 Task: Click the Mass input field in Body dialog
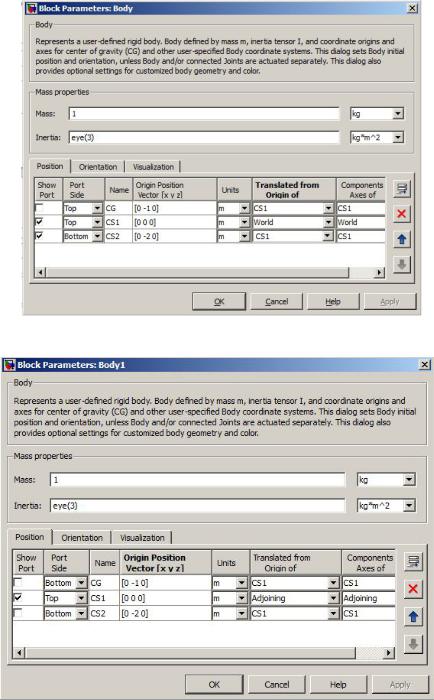click(204, 114)
